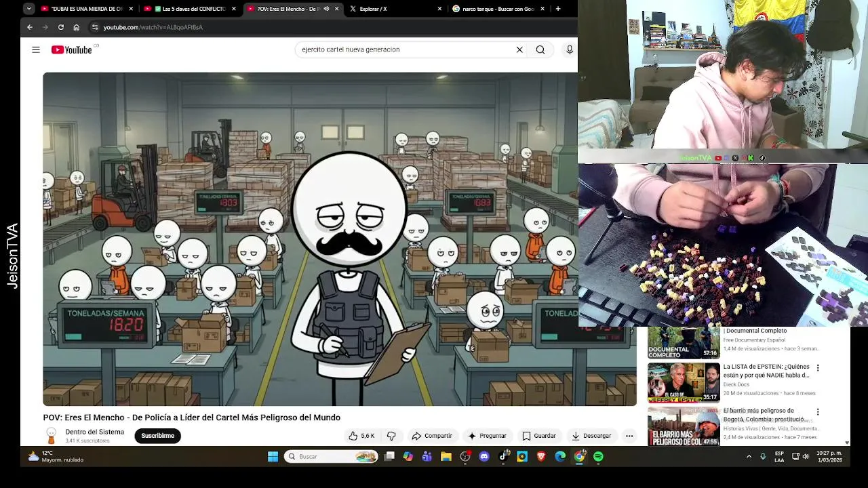Go forward with the browser forward arrow
This screenshot has height=488, width=868.
[x=45, y=27]
